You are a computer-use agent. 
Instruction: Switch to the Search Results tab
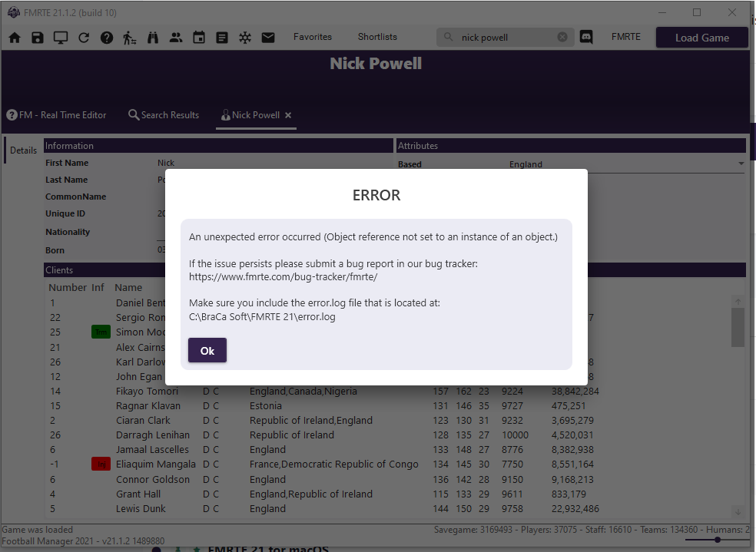pyautogui.click(x=164, y=115)
